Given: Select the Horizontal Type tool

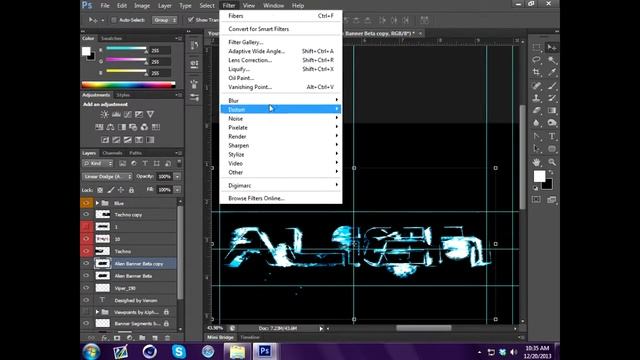Looking at the screenshot, I should tap(552, 136).
